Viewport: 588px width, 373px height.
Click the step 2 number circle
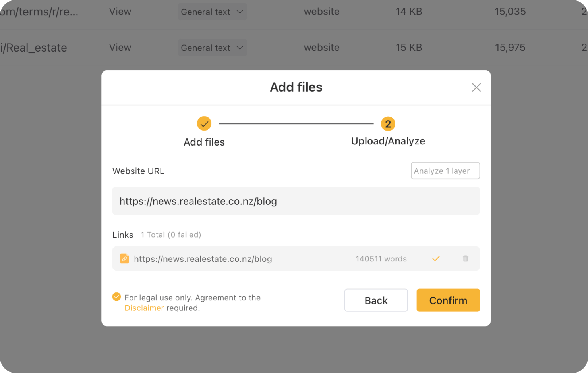(x=388, y=124)
